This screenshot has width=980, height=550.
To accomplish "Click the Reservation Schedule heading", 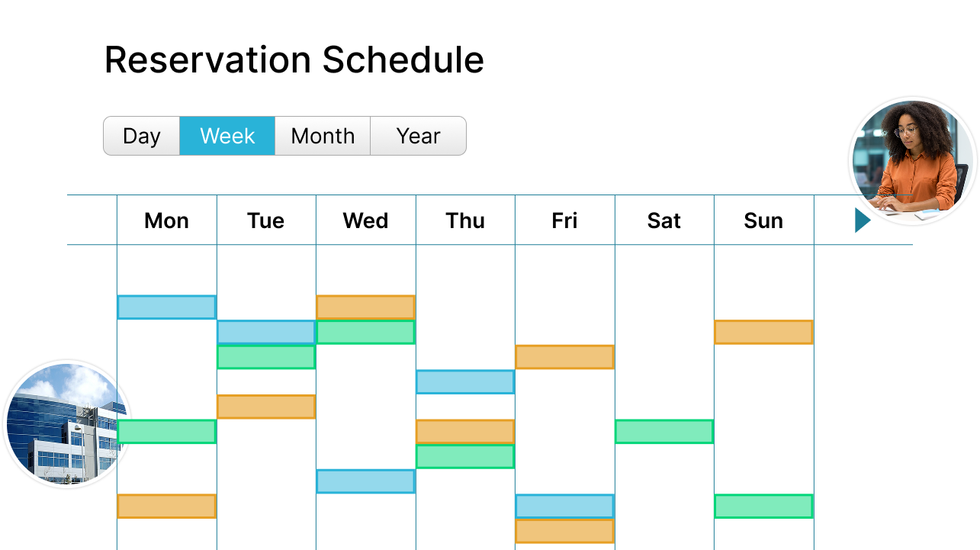I will [x=294, y=60].
